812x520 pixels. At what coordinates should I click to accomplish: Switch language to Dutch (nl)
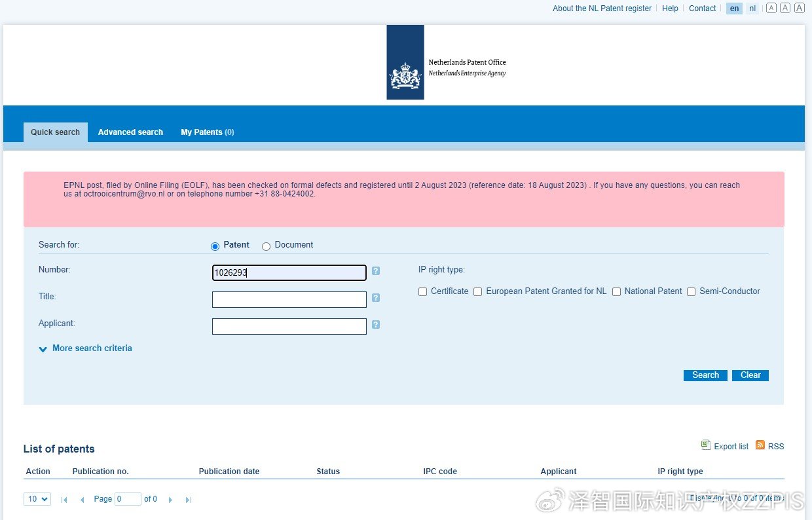click(752, 9)
